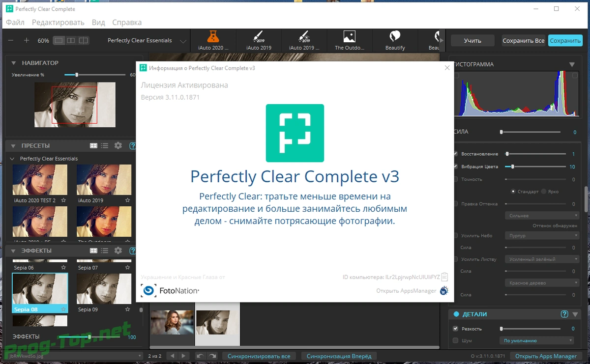Switch Presets panel to list view

(104, 146)
